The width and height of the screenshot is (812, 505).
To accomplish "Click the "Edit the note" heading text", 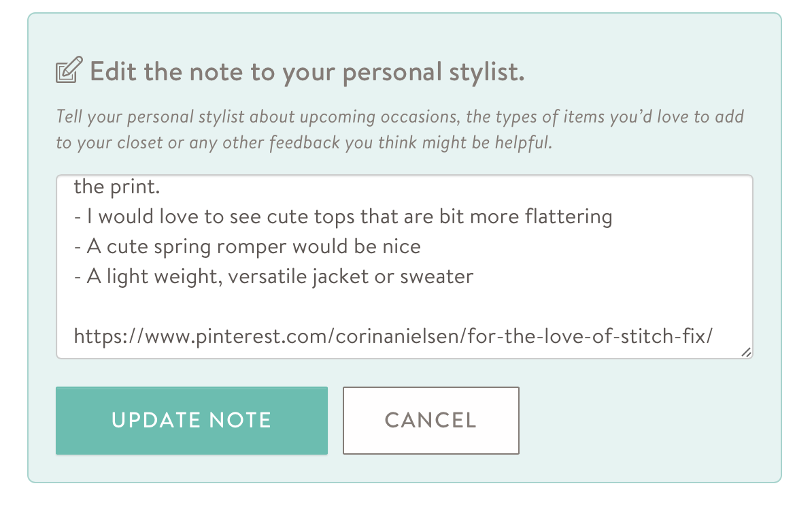I will pyautogui.click(x=307, y=71).
